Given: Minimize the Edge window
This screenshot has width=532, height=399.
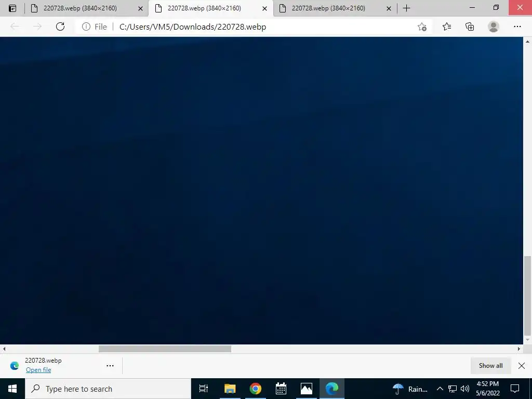Looking at the screenshot, I should point(472,7).
